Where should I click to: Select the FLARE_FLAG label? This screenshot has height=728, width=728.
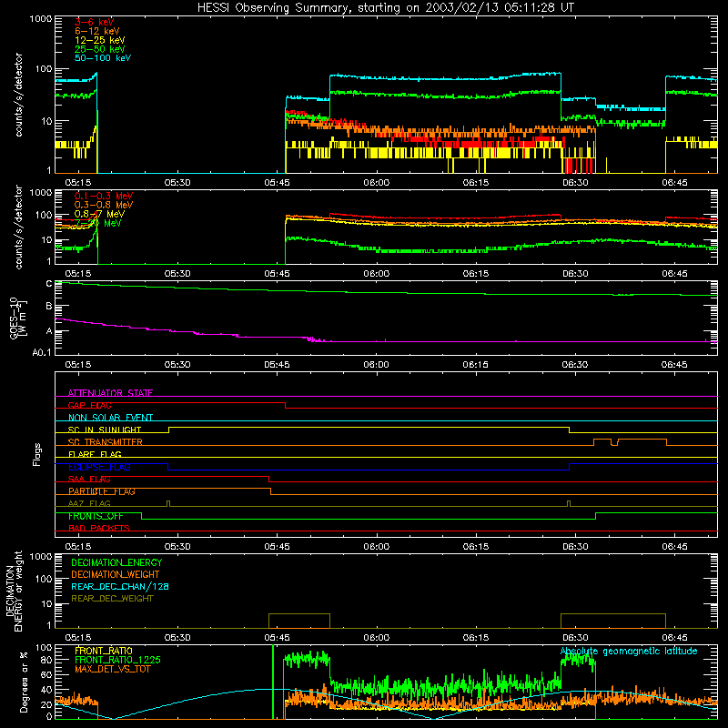click(95, 454)
